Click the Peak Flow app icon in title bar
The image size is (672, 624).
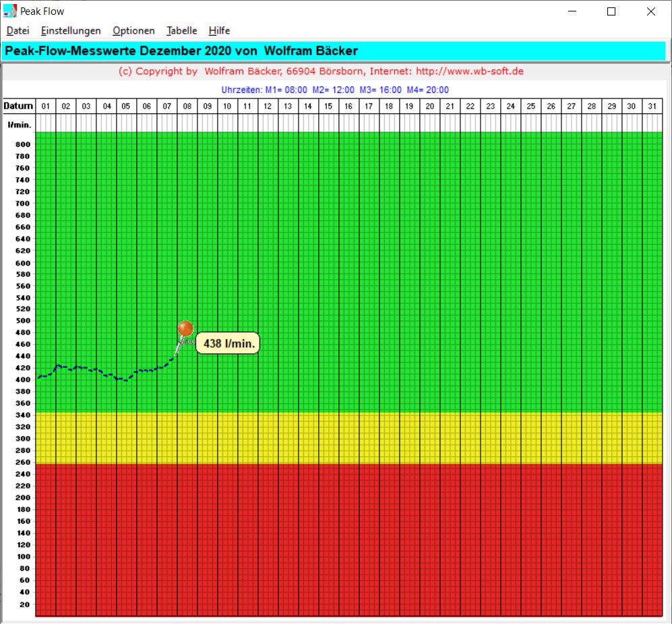tap(10, 11)
